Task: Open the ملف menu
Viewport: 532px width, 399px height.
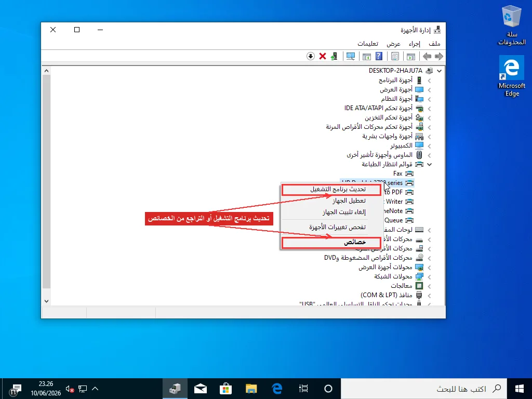Action: [x=434, y=44]
